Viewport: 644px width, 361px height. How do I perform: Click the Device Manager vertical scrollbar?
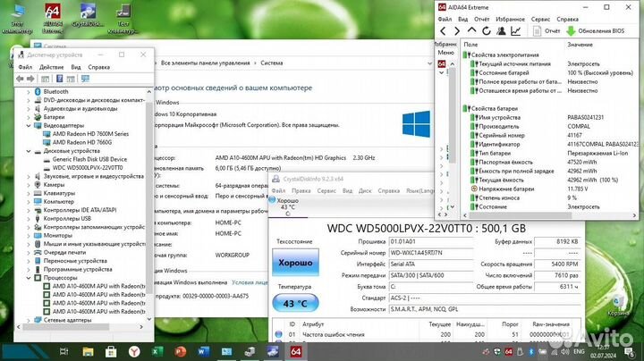point(149,197)
